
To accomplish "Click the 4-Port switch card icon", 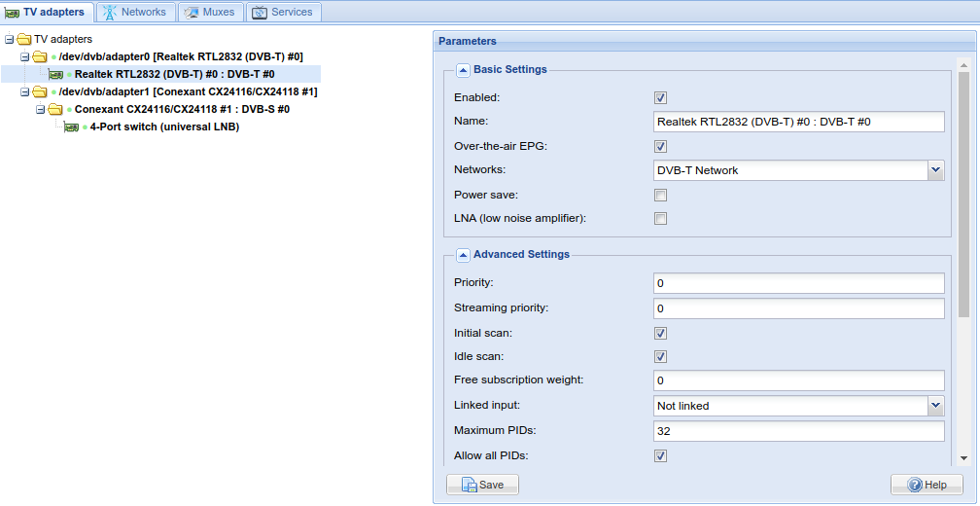I will coord(71,126).
